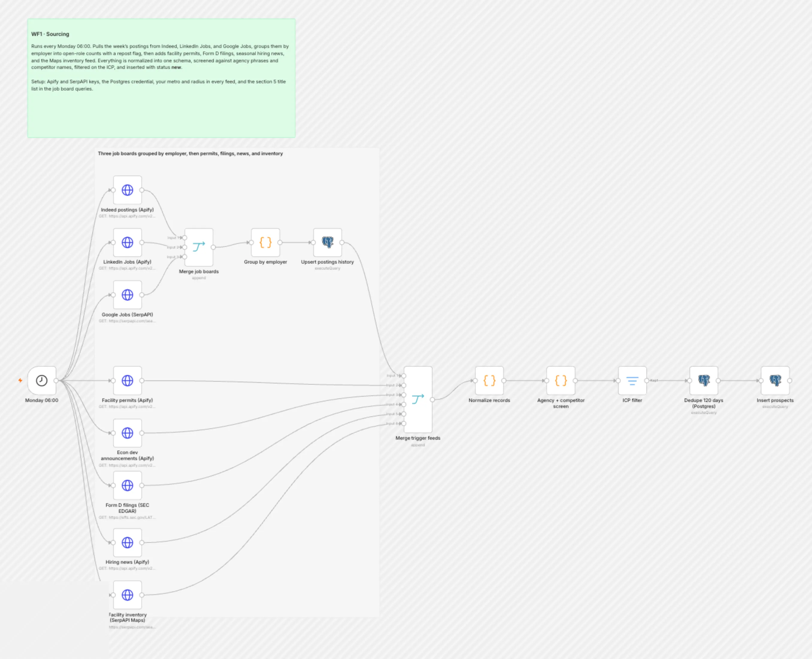Click the Merge trigger feeds output connector
This screenshot has width=812, height=659.
[433, 399]
